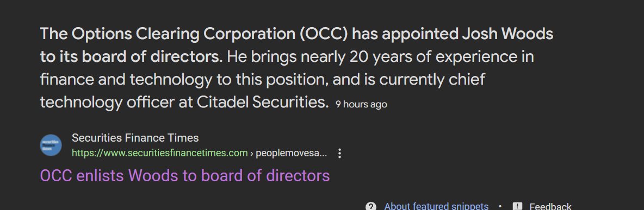Viewport: 644px width, 210px height.
Task: Click the name 'Josh Woods' in snippet
Action: click(507, 34)
